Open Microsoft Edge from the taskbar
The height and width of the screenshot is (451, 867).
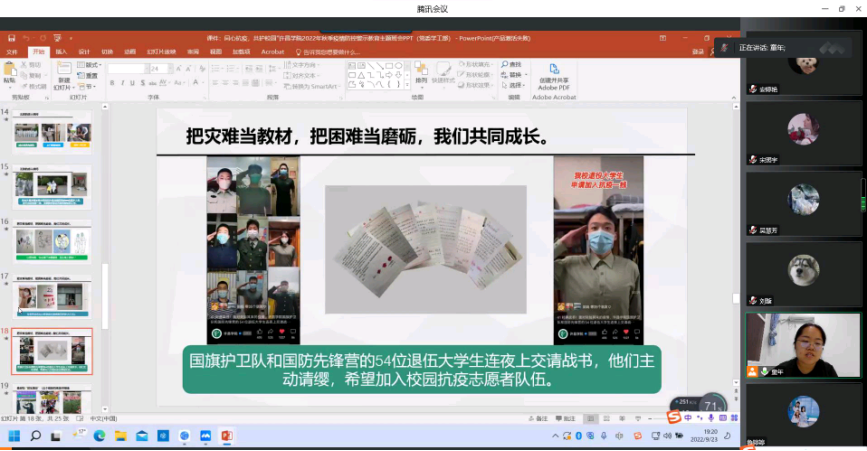point(100,436)
